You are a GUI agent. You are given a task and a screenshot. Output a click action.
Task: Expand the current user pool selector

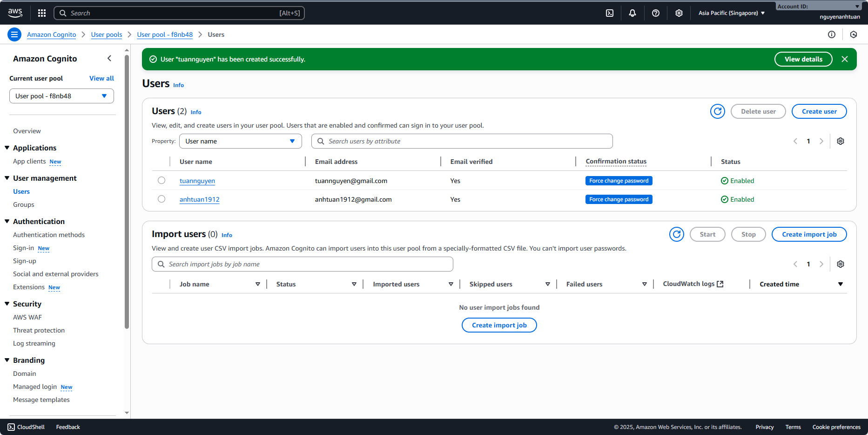pos(61,96)
